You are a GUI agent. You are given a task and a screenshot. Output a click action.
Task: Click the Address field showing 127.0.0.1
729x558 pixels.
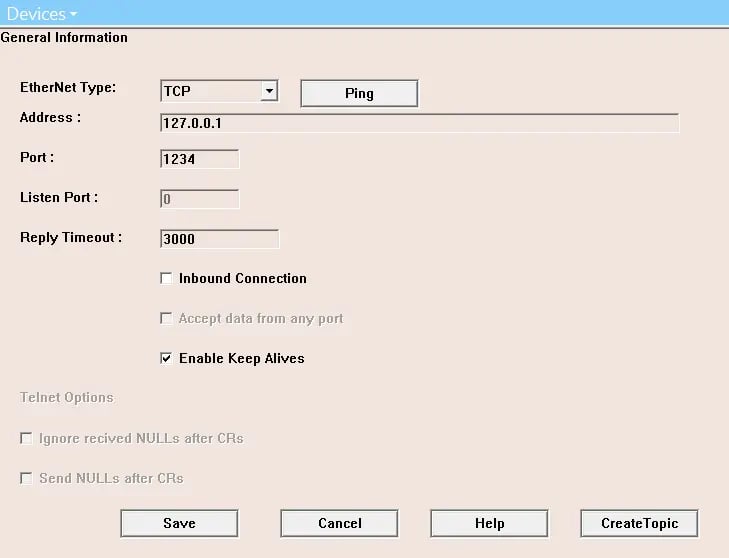click(x=419, y=123)
